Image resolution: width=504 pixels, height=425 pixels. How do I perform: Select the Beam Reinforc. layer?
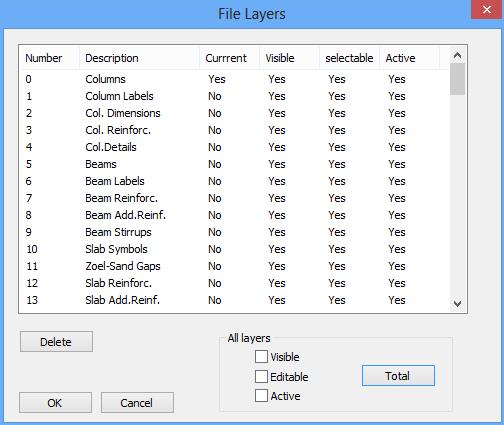tap(235, 198)
